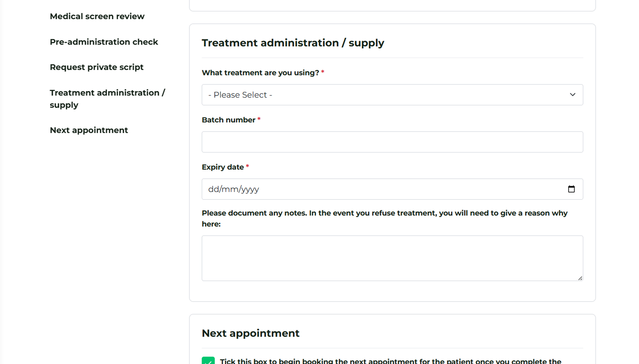This screenshot has height=364, width=639.
Task: Click the 'Expiry date' field label
Action: [x=223, y=167]
